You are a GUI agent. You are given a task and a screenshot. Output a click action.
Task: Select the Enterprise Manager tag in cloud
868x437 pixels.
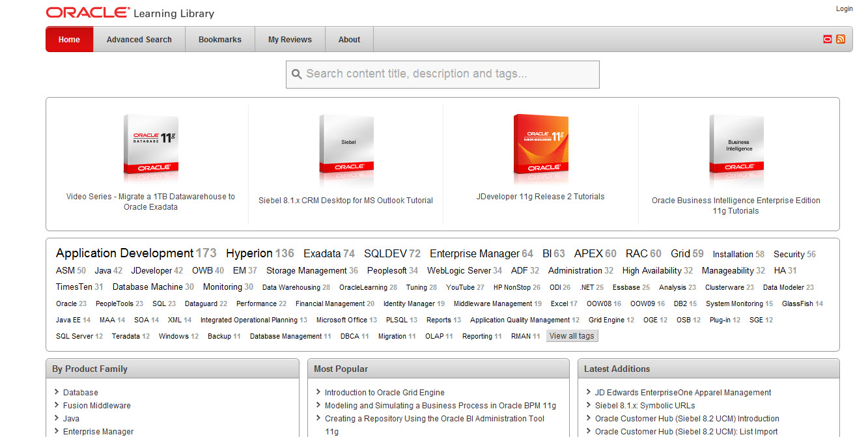(x=475, y=254)
